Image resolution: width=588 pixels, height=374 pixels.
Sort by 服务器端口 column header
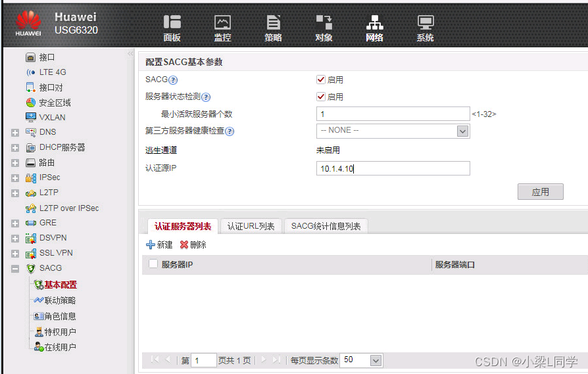[455, 265]
